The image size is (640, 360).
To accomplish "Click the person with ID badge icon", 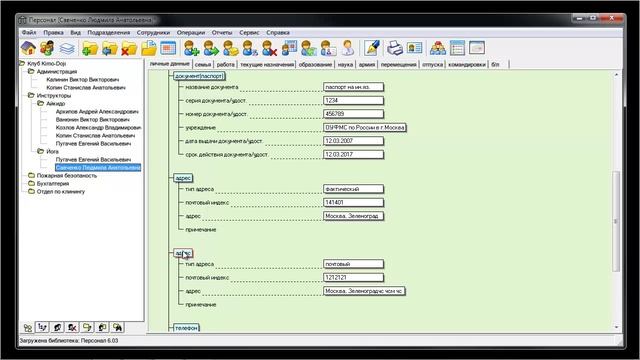I will [328, 49].
